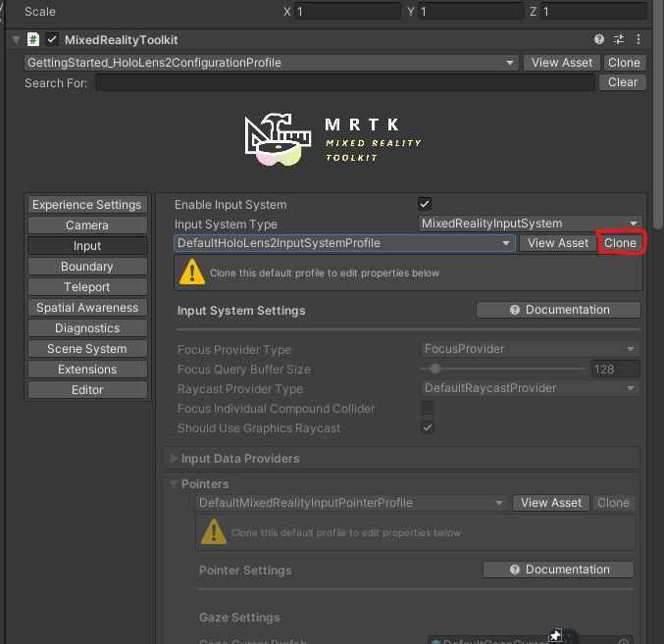Select the Editor tab
664x644 pixels.
[x=87, y=390]
